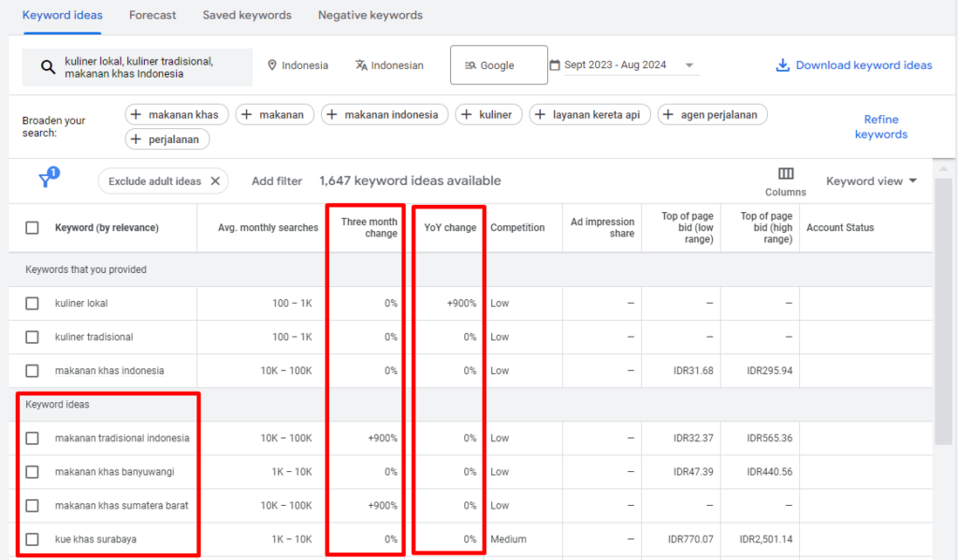The image size is (958, 560).
Task: Click the keyword search input field
Action: coord(138,67)
